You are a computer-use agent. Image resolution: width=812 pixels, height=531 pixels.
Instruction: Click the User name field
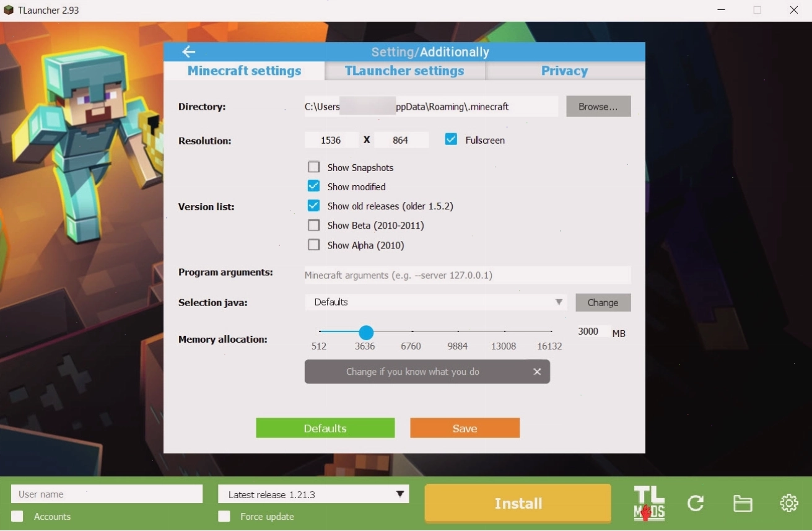click(x=107, y=494)
